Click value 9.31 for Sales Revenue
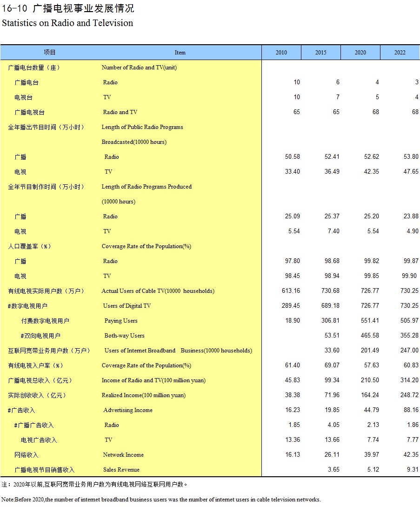The width and height of the screenshot is (420, 507). point(413,469)
